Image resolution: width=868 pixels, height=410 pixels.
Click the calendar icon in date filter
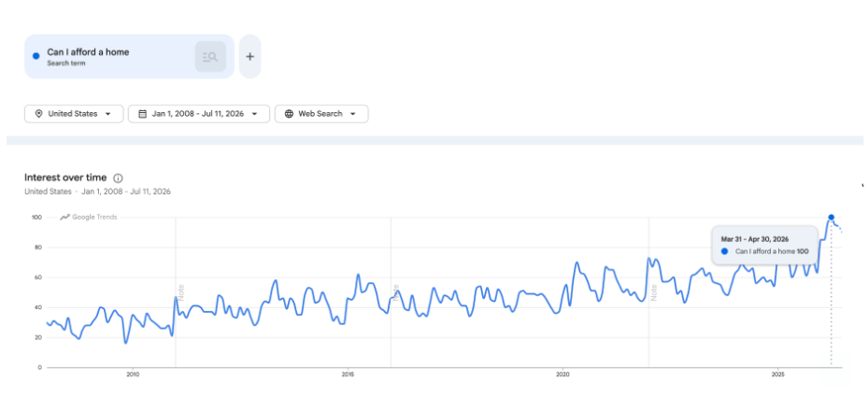[x=142, y=113]
